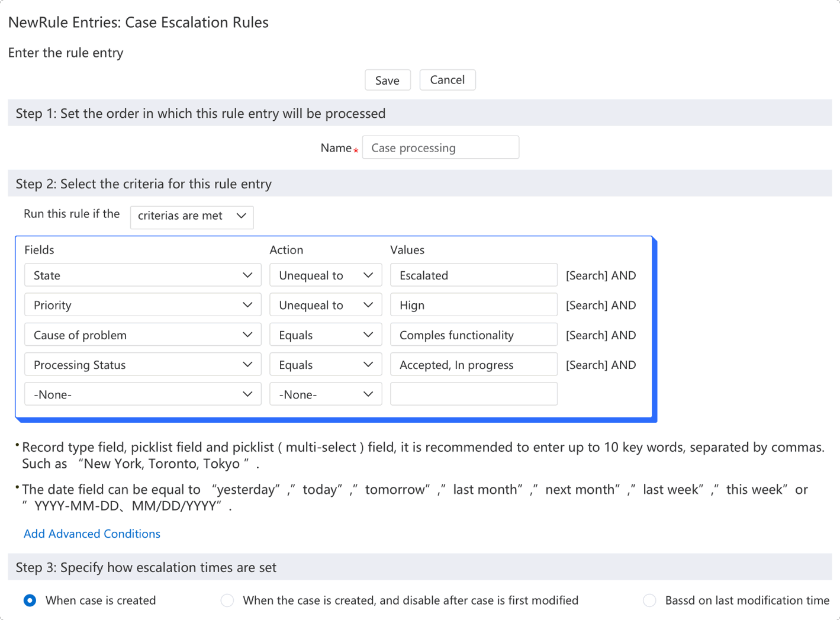Expand the Priority field dropdown
Screen dimensions: 840x620
click(x=143, y=305)
